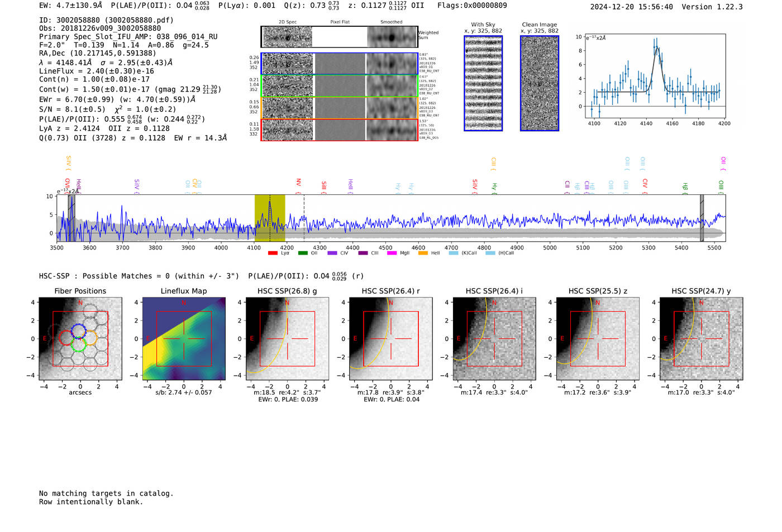
Task: Click the purple CIV legend swatch
Action: tap(332, 253)
